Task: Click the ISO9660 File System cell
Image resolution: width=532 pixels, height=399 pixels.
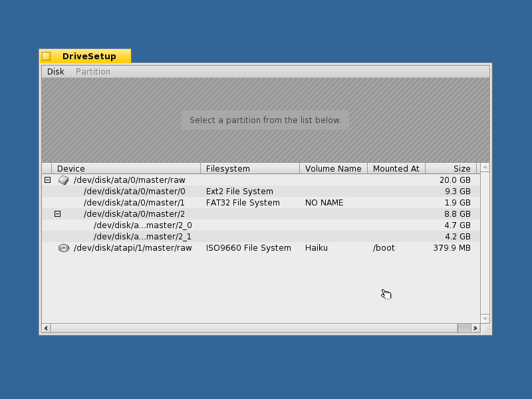Action: point(248,248)
